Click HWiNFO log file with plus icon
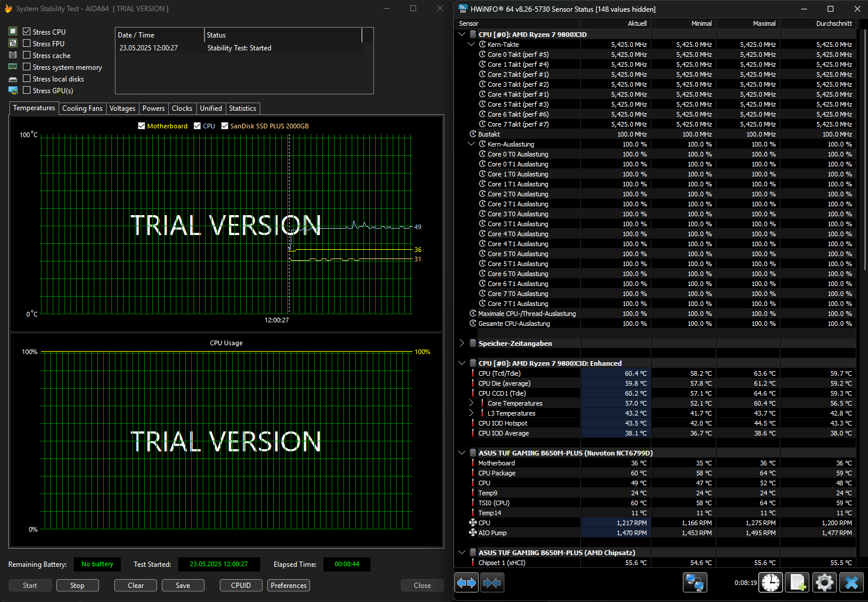868x602 pixels. 797,583
